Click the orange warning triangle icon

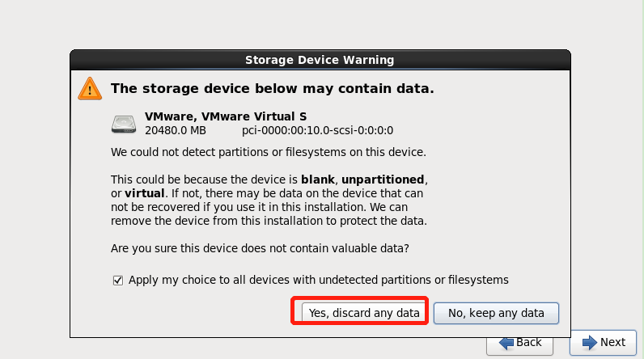90,88
